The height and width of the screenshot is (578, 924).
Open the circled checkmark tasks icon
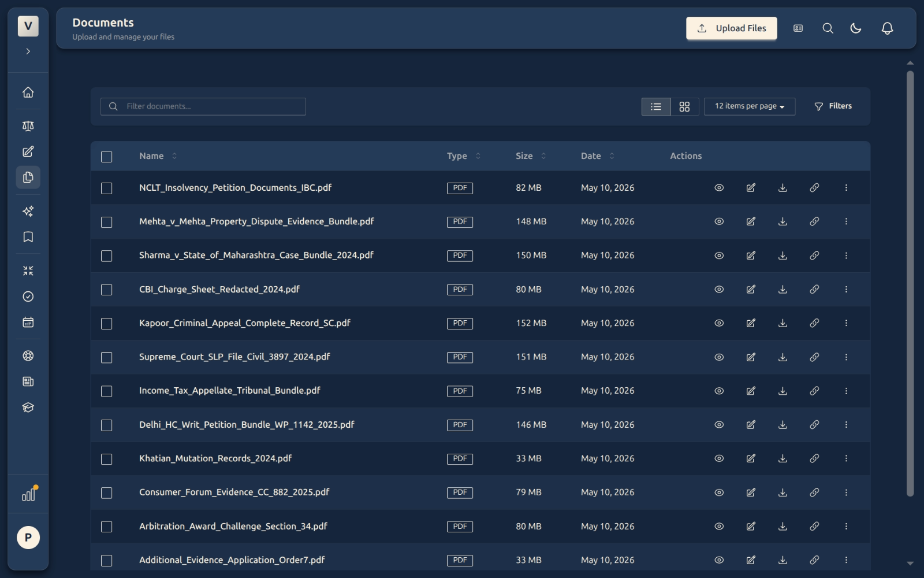coord(28,297)
